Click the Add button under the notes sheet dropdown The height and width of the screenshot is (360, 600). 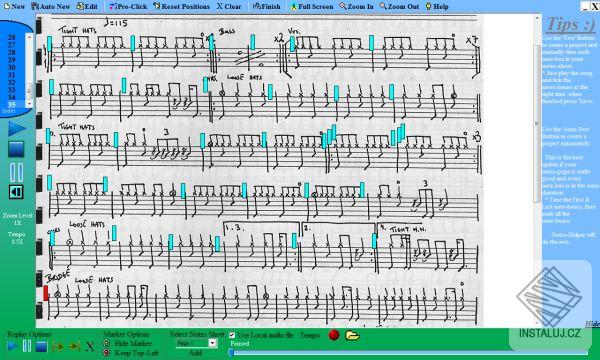point(195,353)
